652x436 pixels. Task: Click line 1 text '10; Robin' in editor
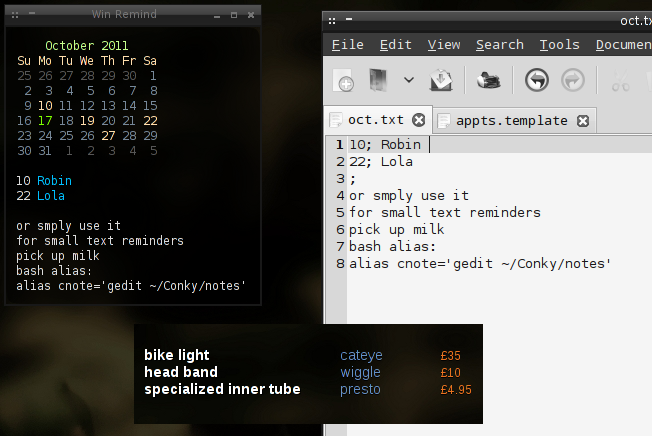(x=385, y=144)
